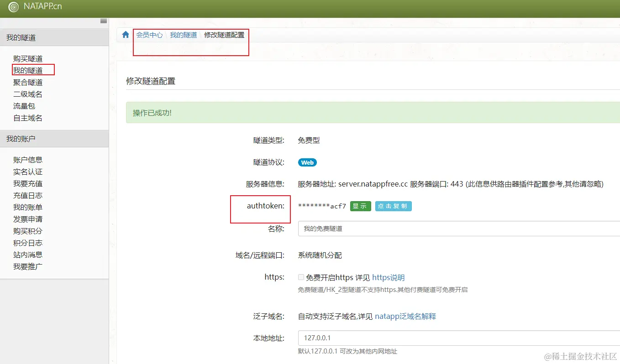Open 会员中心 breadcrumb link
620x364 pixels.
coord(149,35)
